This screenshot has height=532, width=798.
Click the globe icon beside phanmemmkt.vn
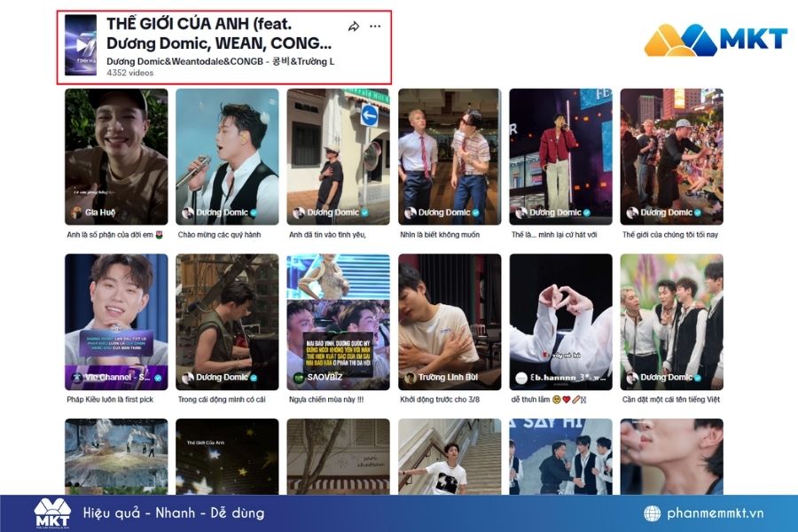click(x=652, y=513)
